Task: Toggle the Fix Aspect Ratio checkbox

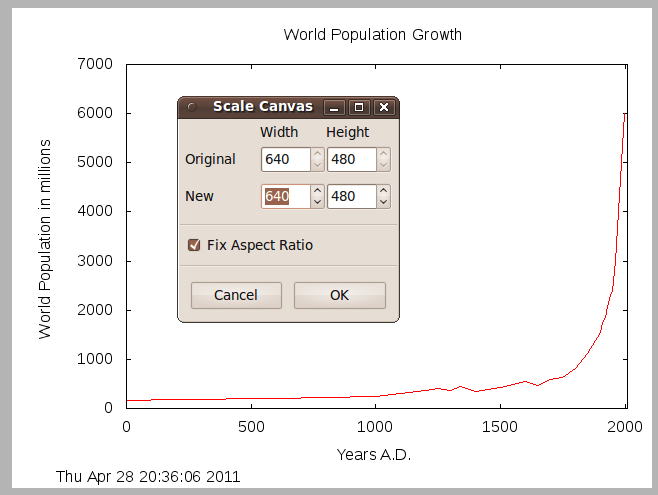Action: click(x=195, y=245)
